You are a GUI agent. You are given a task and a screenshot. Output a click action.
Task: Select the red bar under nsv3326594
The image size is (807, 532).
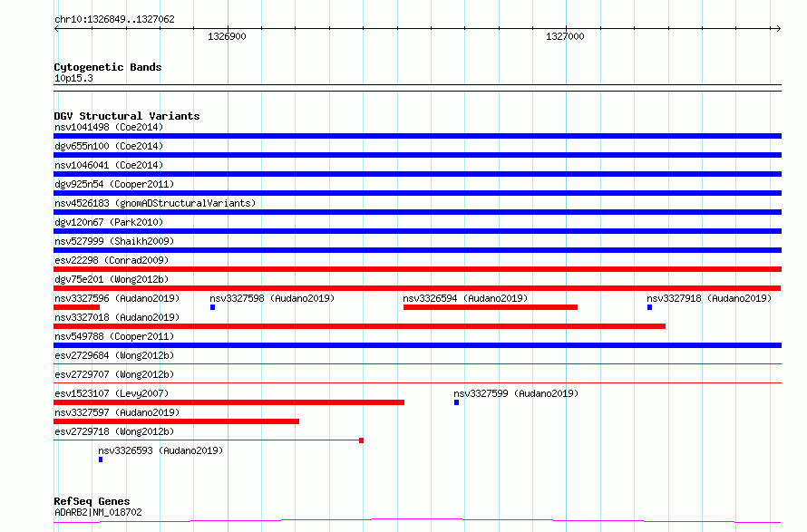[x=491, y=307]
